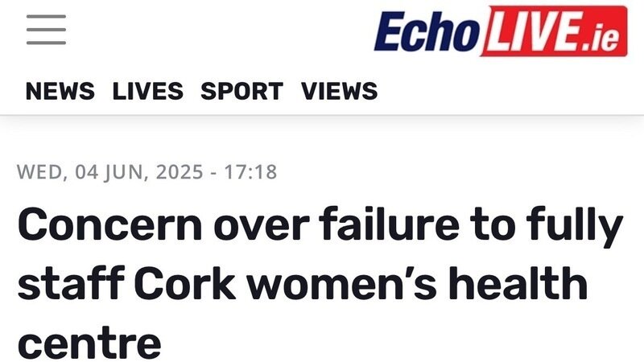The width and height of the screenshot is (644, 362).
Task: Switch to the SPORT section
Action: [242, 92]
